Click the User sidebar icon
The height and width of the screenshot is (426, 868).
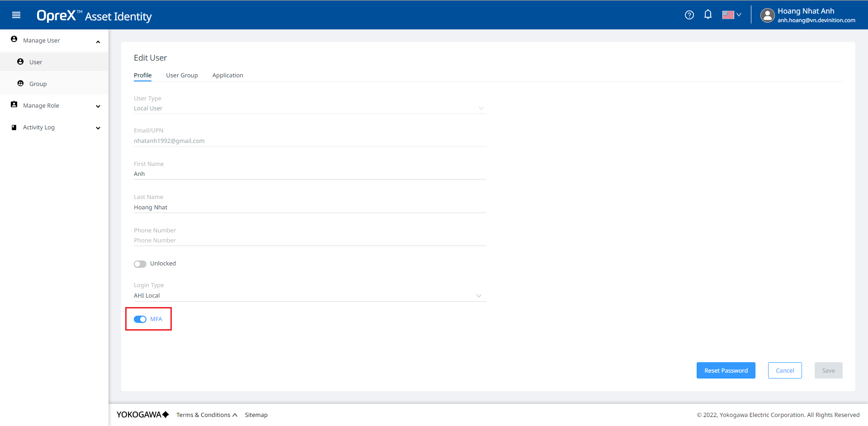click(20, 62)
